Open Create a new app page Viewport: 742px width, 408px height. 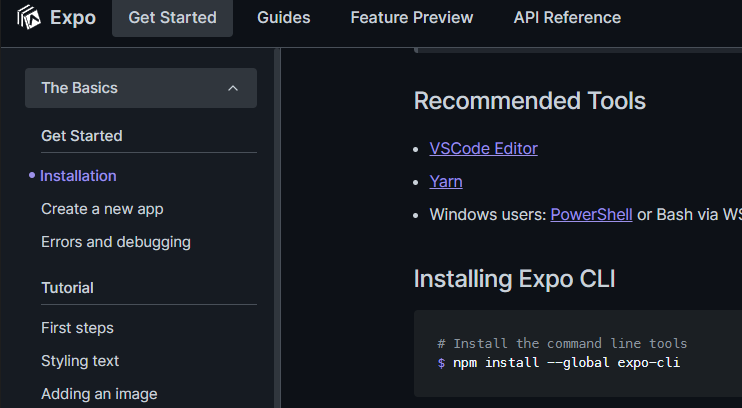[102, 209]
